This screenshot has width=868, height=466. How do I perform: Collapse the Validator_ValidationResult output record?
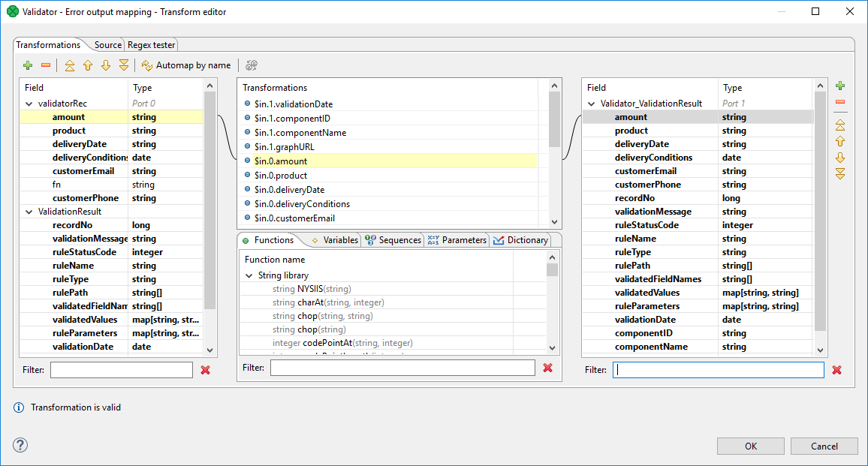pyautogui.click(x=591, y=103)
